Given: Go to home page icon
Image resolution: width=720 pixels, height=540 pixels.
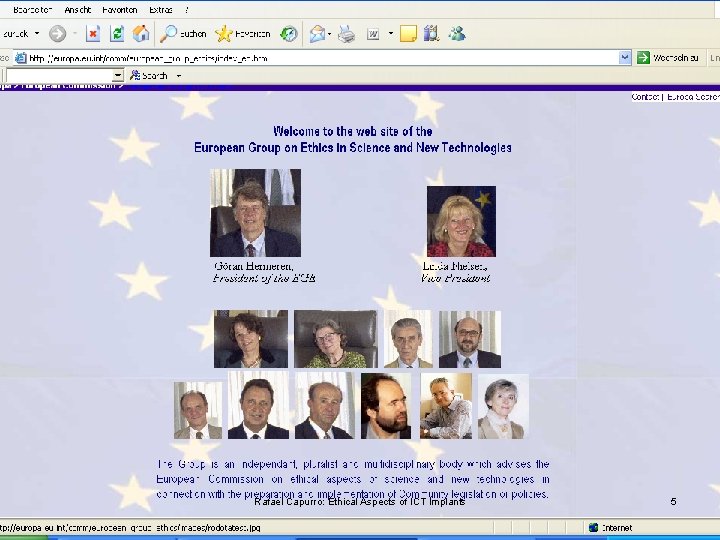Looking at the screenshot, I should (141, 34).
